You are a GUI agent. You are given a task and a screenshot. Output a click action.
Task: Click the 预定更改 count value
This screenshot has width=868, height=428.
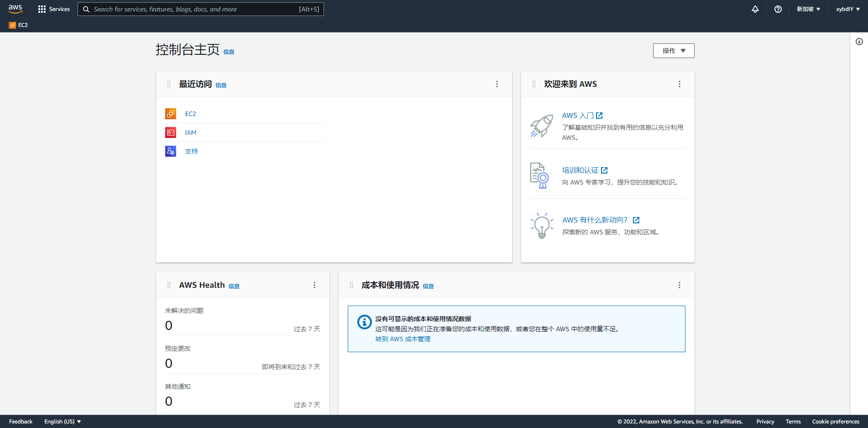[x=169, y=364]
